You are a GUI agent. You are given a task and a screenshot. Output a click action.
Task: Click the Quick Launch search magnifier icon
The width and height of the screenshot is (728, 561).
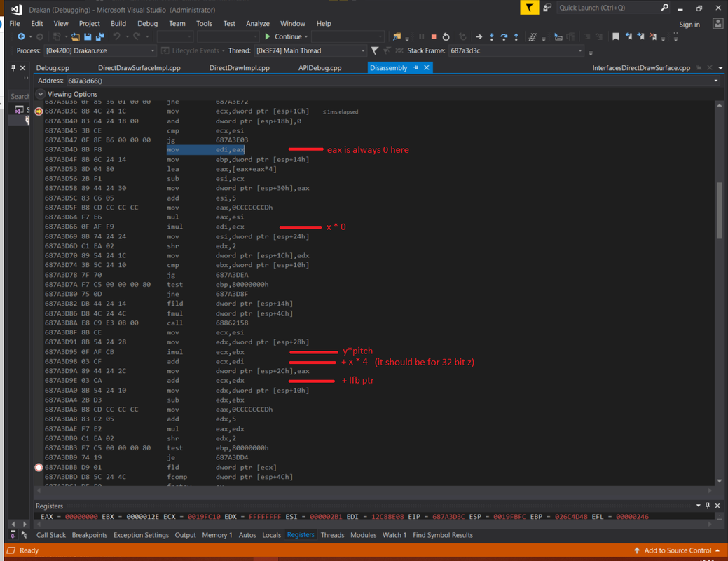click(664, 8)
